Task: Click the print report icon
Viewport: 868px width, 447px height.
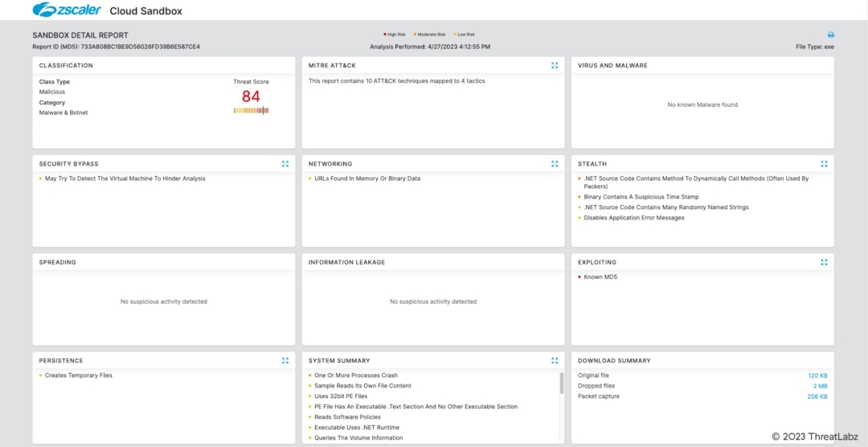Action: [830, 35]
